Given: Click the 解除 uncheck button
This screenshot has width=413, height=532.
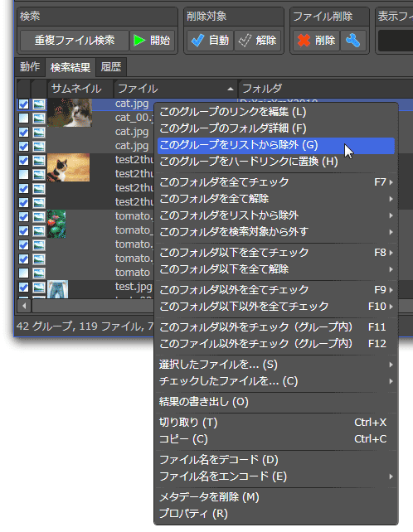Looking at the screenshot, I should click(257, 41).
